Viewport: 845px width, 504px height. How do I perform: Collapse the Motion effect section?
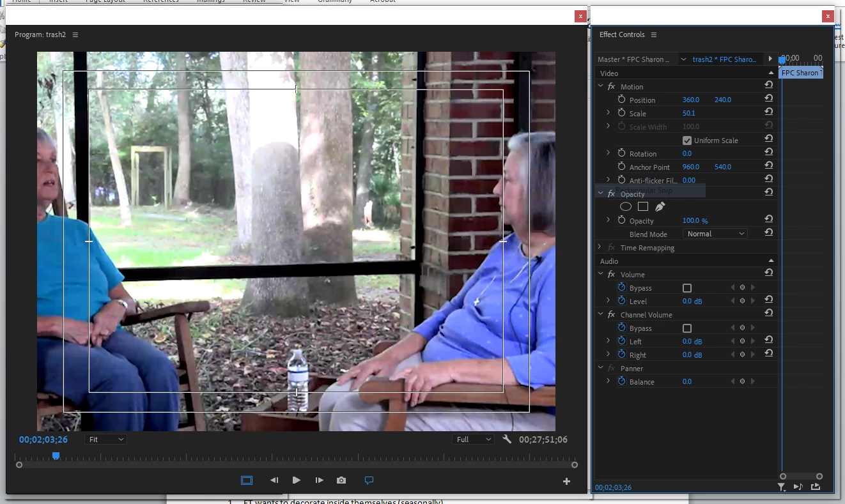[600, 86]
